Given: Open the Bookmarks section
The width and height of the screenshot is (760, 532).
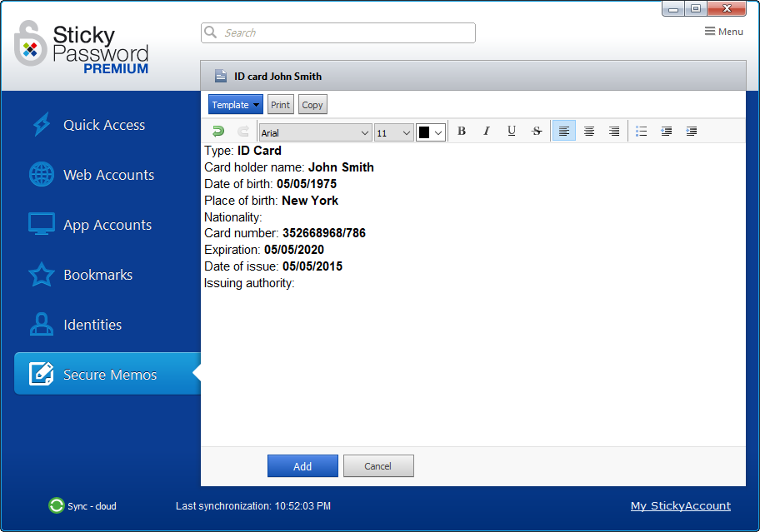Looking at the screenshot, I should (x=97, y=275).
